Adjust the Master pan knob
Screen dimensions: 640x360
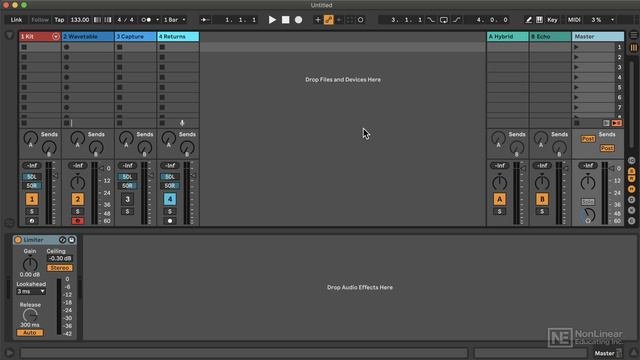click(x=588, y=183)
